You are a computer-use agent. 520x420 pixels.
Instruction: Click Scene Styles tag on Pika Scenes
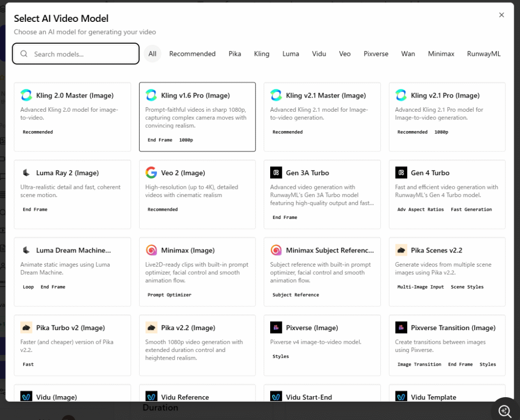pos(467,286)
